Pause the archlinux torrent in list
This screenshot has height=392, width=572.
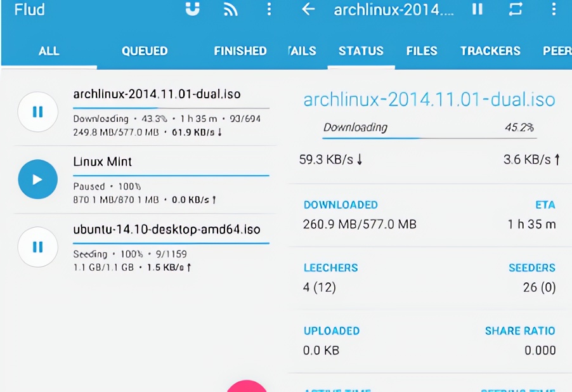coord(37,112)
